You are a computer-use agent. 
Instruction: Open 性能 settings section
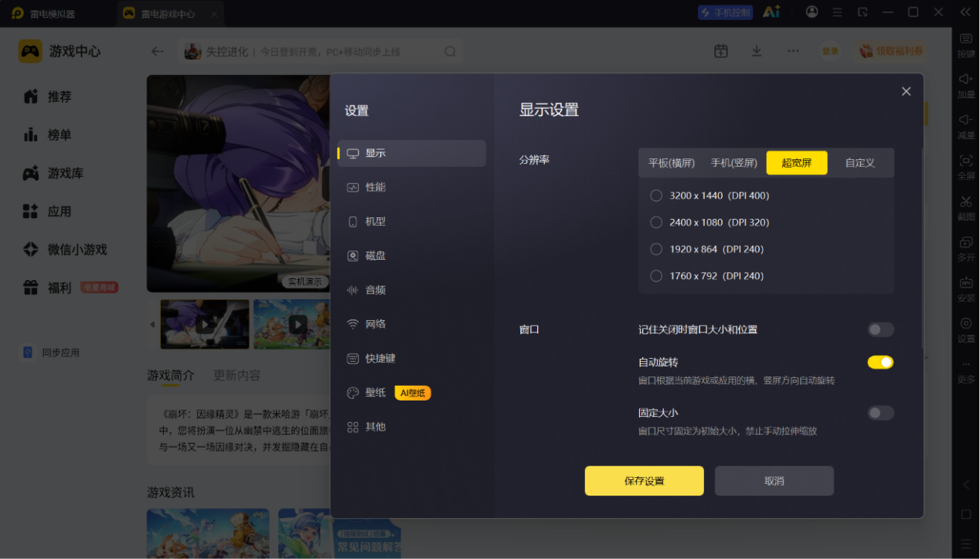(x=412, y=187)
